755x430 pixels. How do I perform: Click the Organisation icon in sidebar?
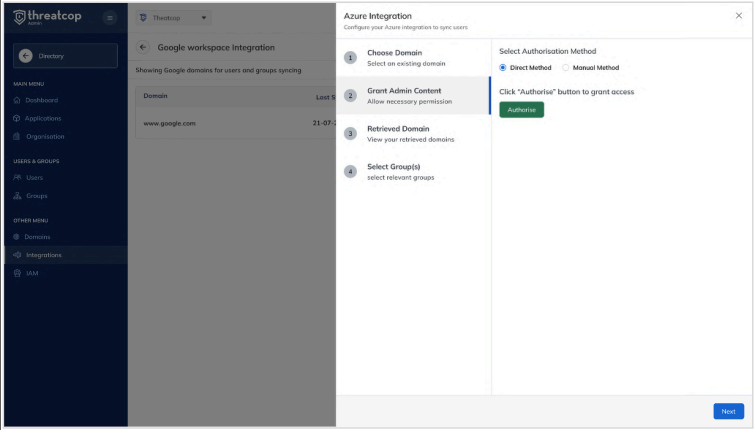coord(17,136)
